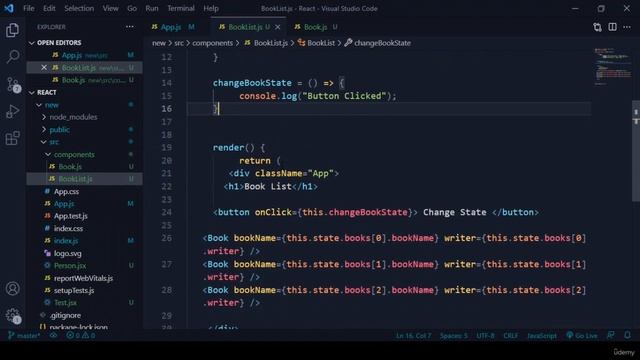Open reportWebVitals.js in the file tree

[x=85, y=278]
